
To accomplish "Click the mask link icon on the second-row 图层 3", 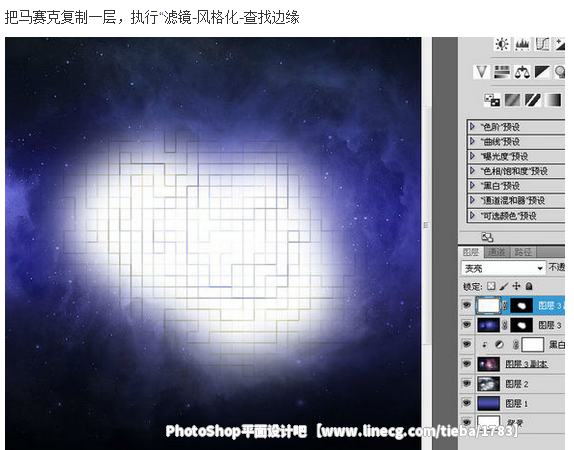I will tap(505, 325).
